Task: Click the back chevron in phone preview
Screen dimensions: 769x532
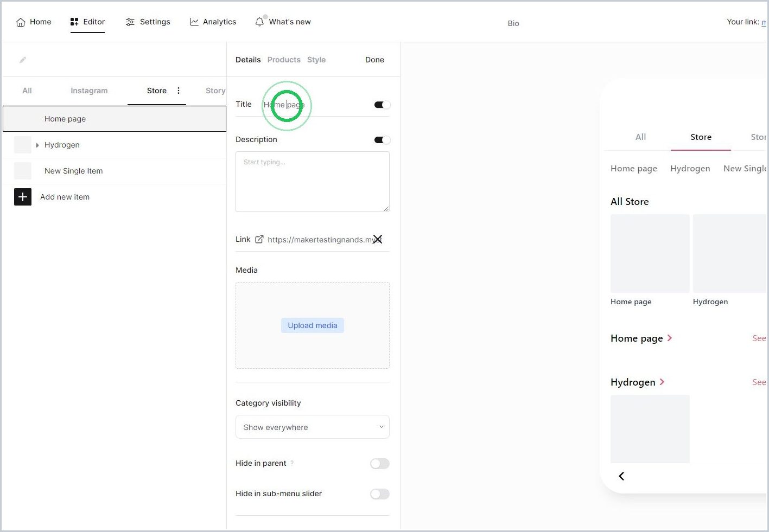Action: (x=621, y=476)
